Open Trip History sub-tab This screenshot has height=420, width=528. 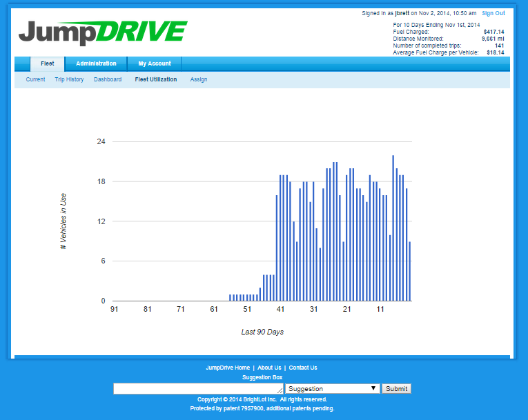[69, 79]
